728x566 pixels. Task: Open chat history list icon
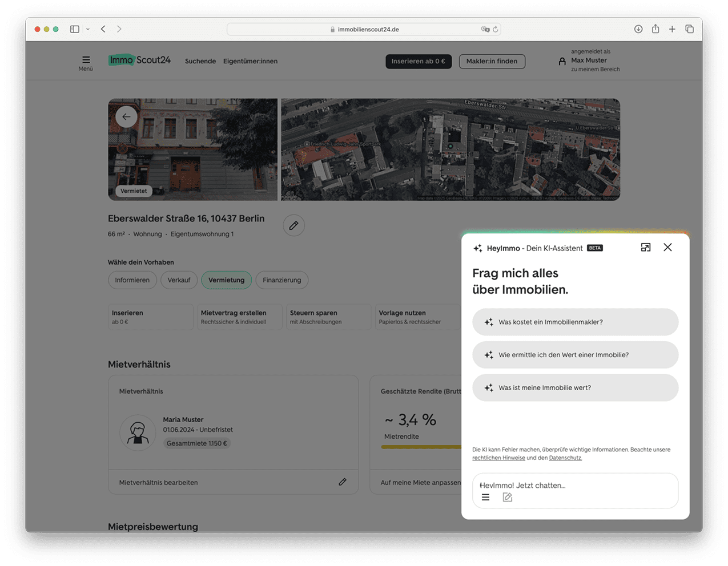tap(485, 498)
